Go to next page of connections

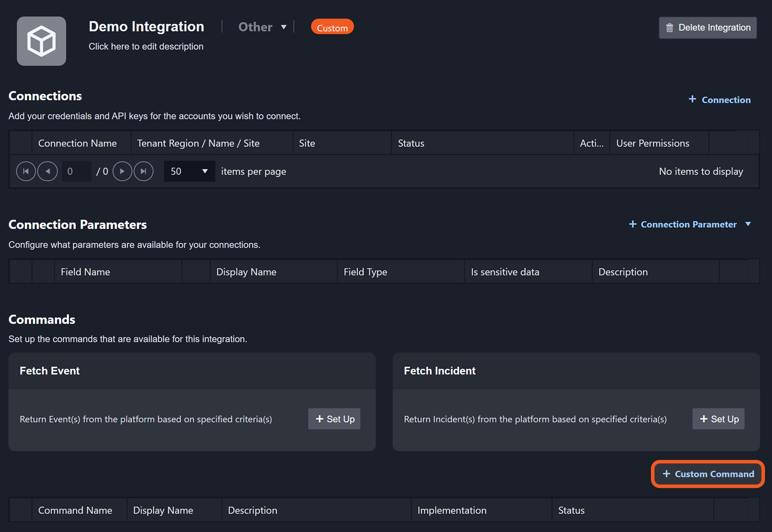(x=122, y=171)
